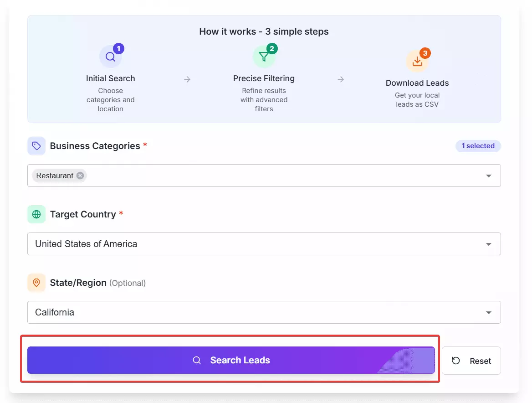Viewport: 532px width, 403px height.
Task: Click the Target Country globe icon
Action: (x=36, y=214)
